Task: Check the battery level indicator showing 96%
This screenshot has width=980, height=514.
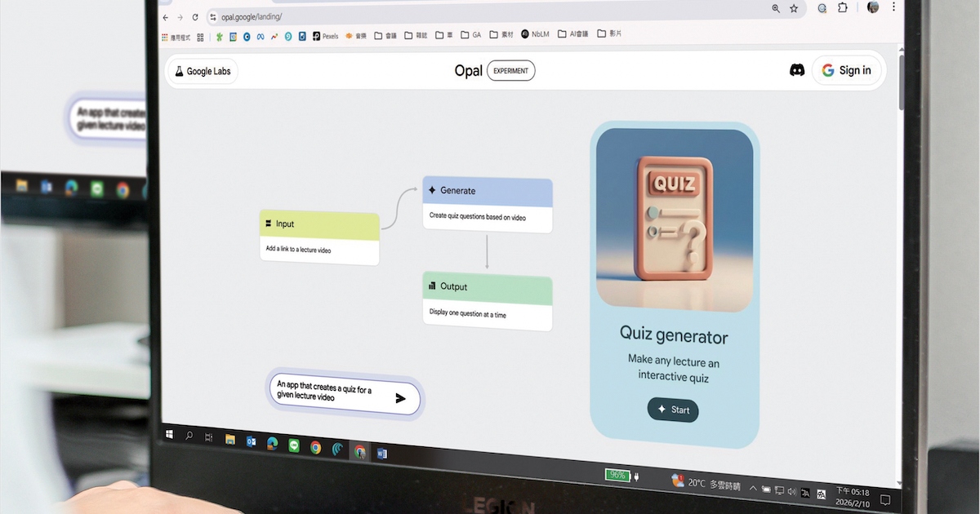Action: click(x=618, y=473)
